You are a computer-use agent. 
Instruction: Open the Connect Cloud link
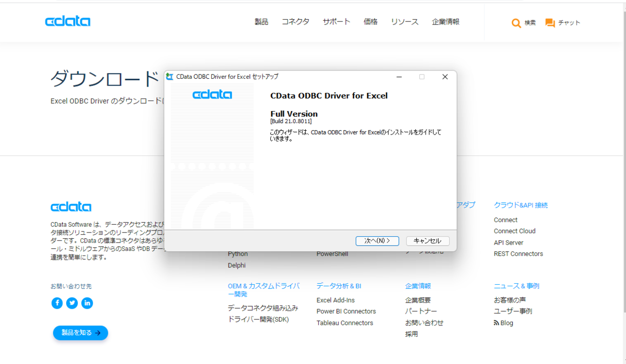[514, 230]
